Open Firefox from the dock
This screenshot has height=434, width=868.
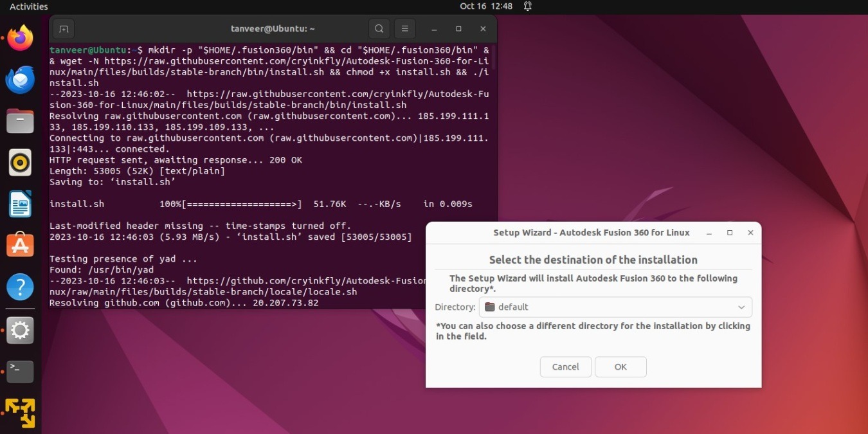coord(19,37)
